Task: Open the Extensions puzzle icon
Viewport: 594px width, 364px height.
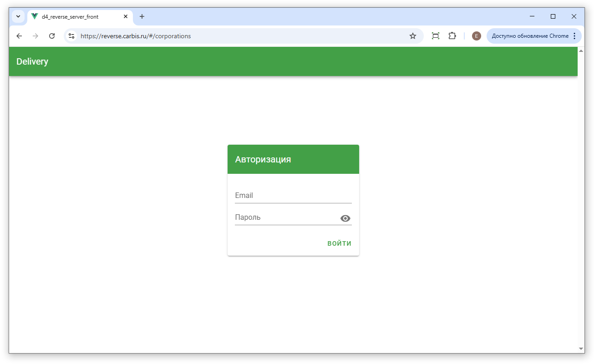Action: [x=452, y=36]
